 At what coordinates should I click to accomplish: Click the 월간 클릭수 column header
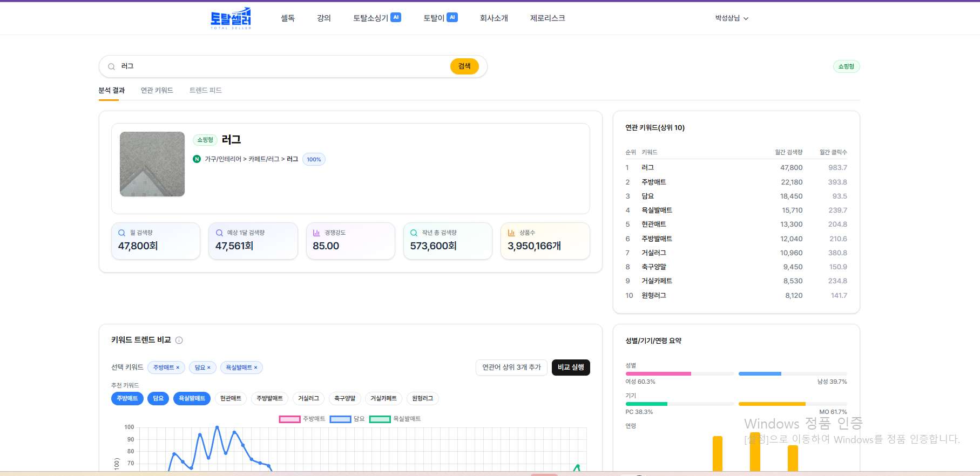coord(833,152)
